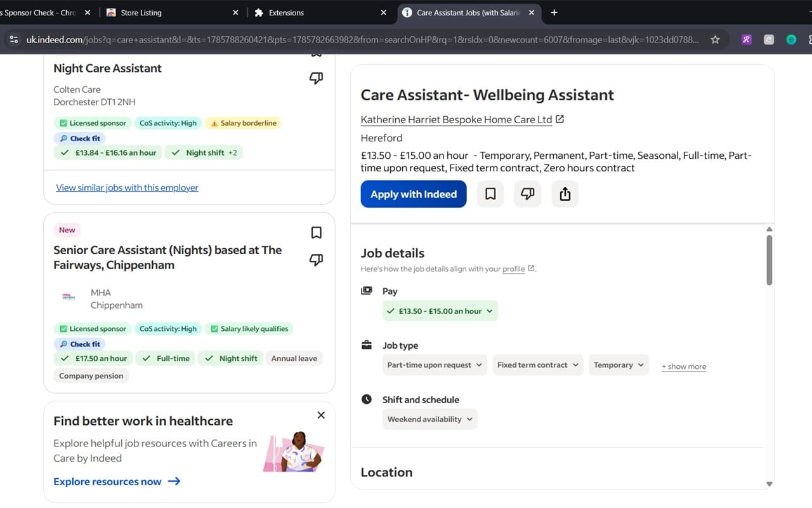Expand the Part-time upon request dropdown
The width and height of the screenshot is (812, 508).
point(435,365)
